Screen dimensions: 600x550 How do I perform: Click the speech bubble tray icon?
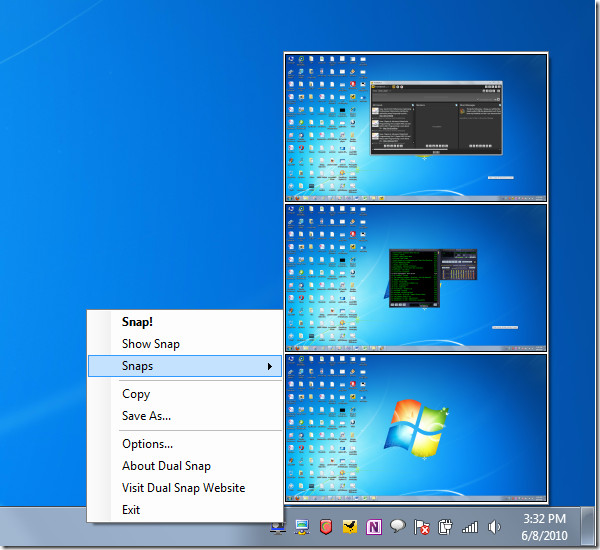point(398,526)
